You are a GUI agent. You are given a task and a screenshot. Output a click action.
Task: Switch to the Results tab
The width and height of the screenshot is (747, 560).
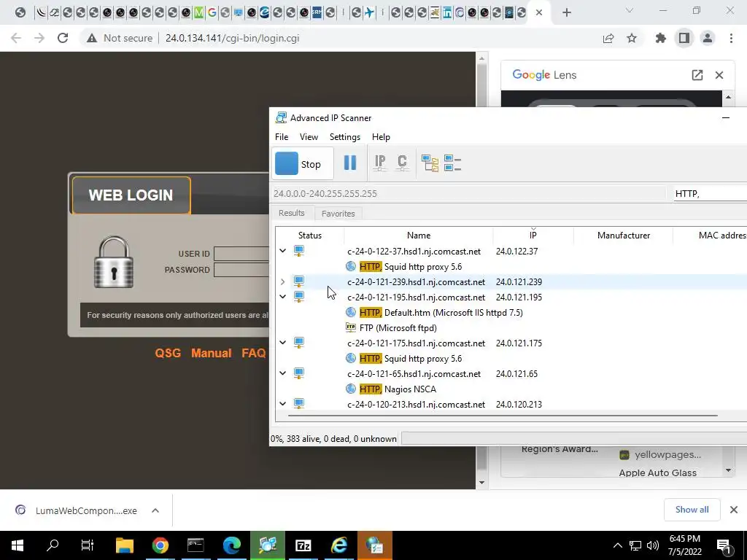pyautogui.click(x=292, y=213)
